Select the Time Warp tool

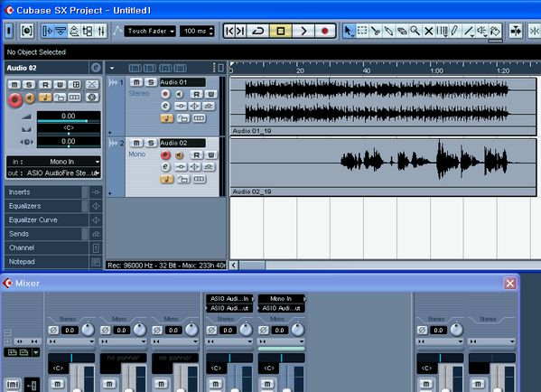[442, 32]
